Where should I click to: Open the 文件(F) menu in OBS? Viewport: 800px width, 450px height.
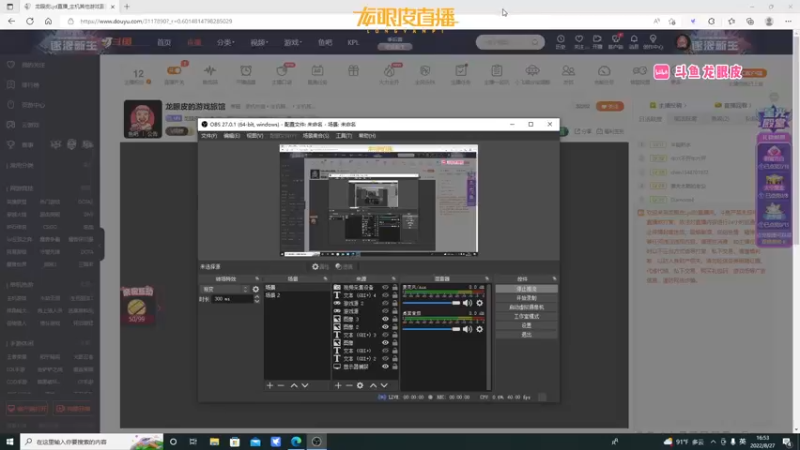(x=209, y=136)
